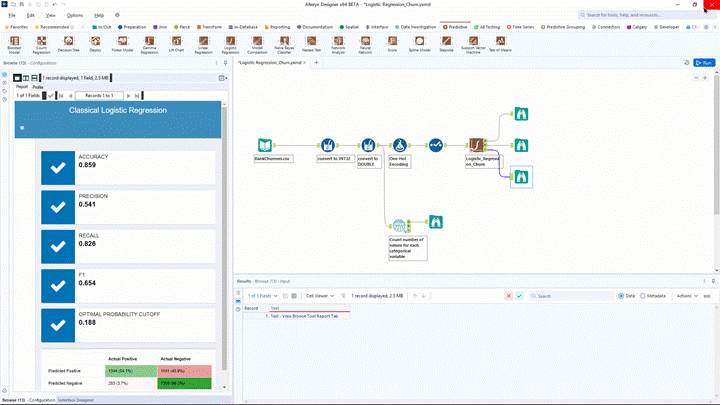Pin the Results panel

pos(713,281)
